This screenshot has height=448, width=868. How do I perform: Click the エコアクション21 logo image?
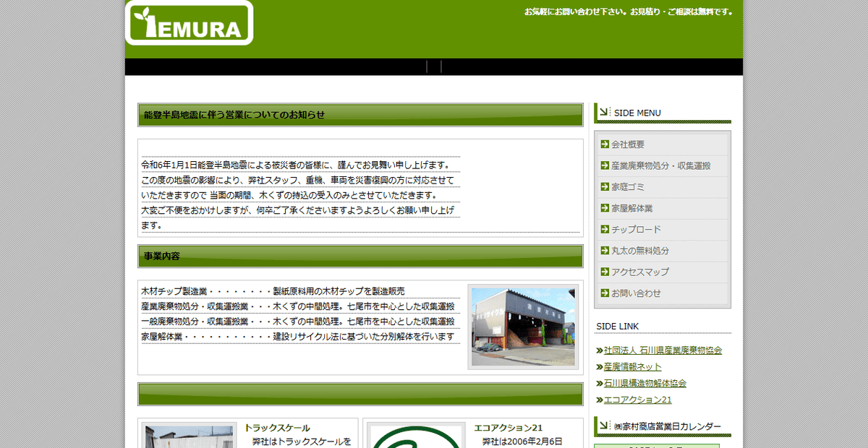pyautogui.click(x=414, y=439)
